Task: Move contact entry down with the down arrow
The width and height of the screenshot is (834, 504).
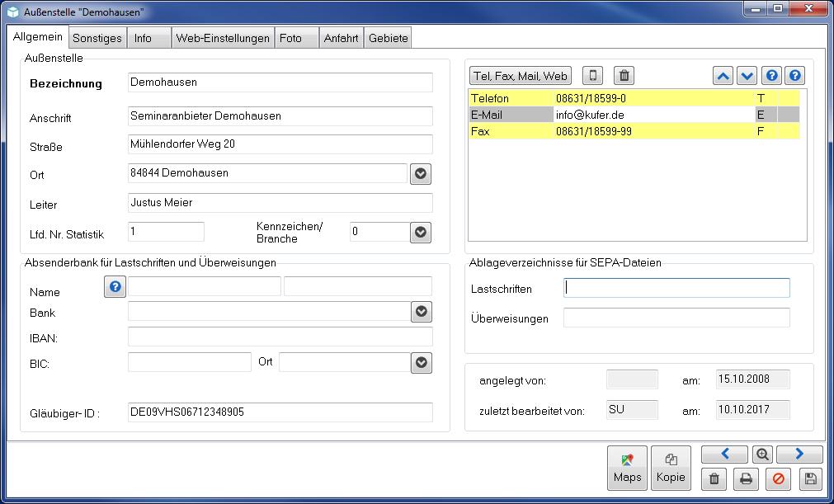Action: (747, 76)
